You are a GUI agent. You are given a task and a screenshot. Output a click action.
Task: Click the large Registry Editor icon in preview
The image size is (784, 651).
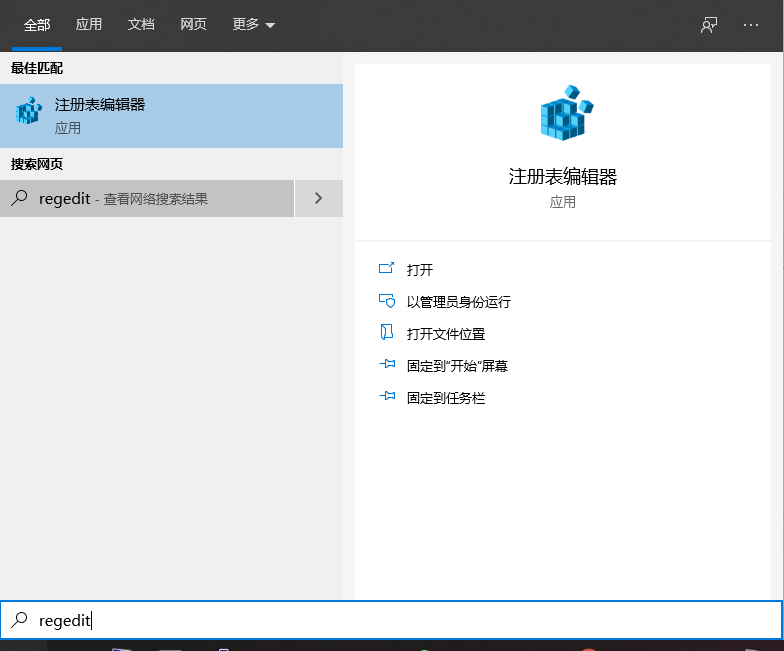566,113
